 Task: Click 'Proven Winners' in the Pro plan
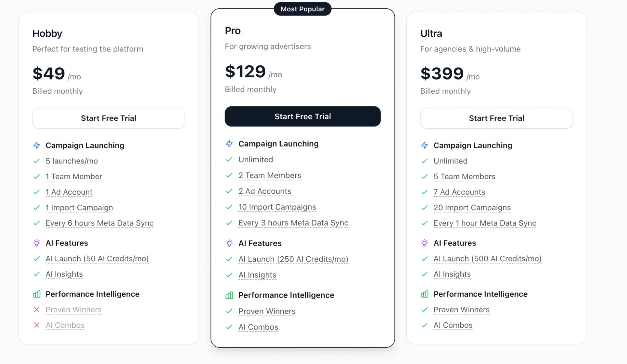pyautogui.click(x=267, y=311)
